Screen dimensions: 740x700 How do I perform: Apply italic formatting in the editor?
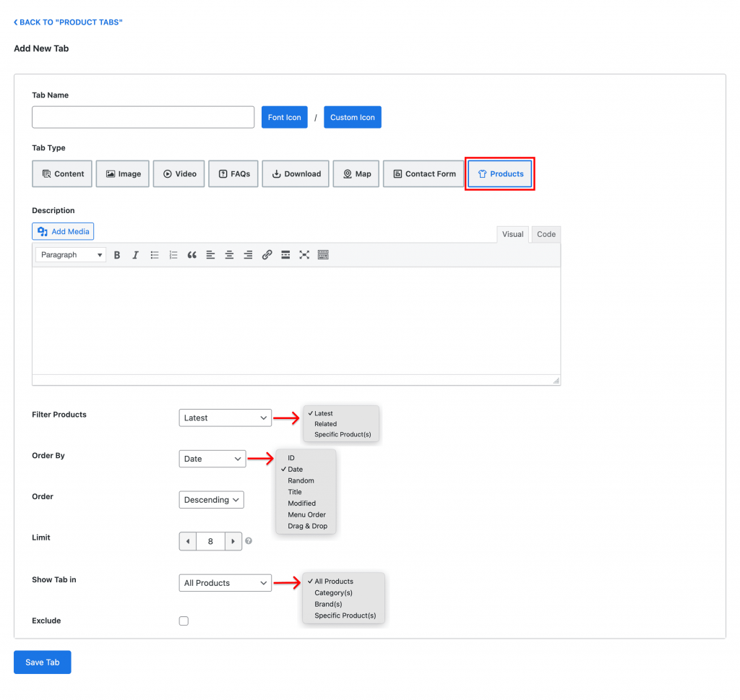pos(135,255)
